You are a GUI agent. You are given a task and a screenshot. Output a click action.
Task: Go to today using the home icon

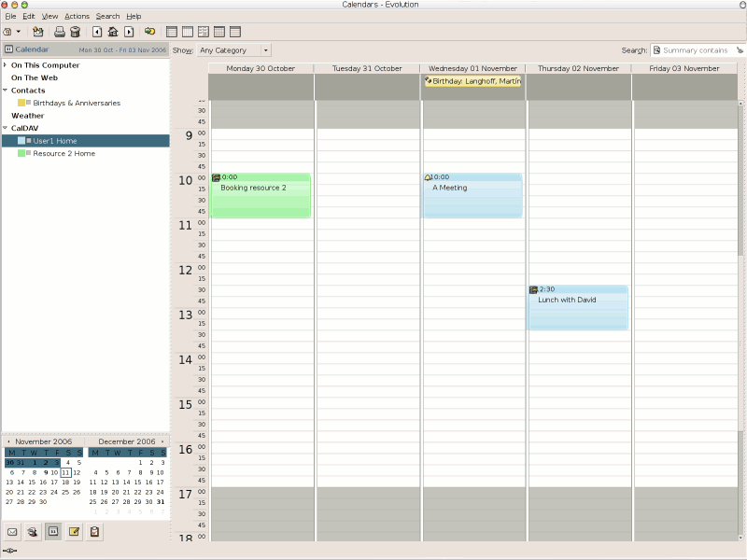113,32
